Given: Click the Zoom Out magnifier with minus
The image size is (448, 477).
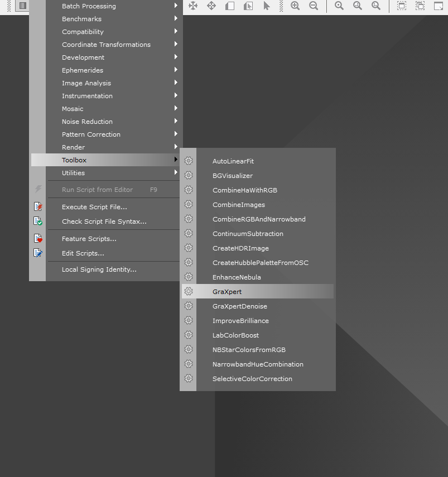Looking at the screenshot, I should pos(314,6).
